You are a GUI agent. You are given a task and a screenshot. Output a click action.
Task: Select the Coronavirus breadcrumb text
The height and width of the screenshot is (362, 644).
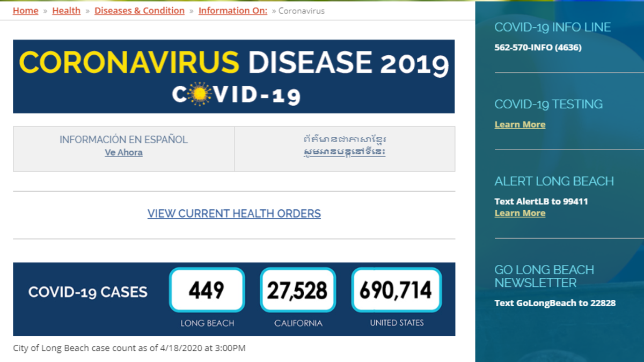click(301, 11)
